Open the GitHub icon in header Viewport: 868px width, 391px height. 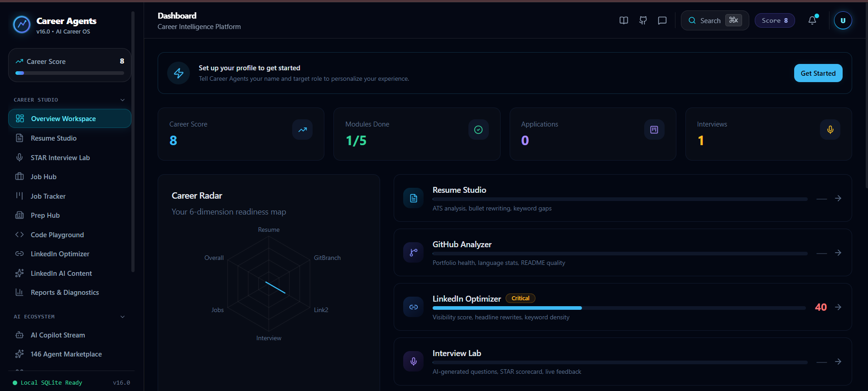pyautogui.click(x=643, y=20)
